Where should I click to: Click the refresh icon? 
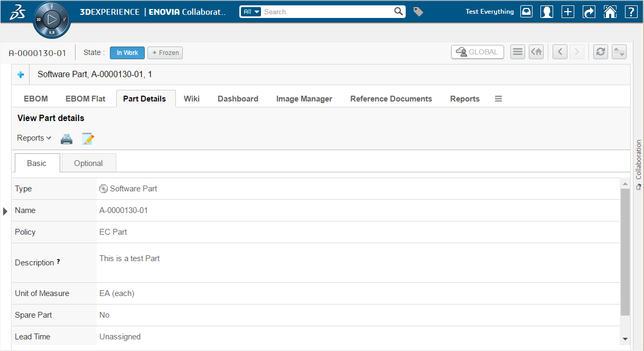click(601, 52)
